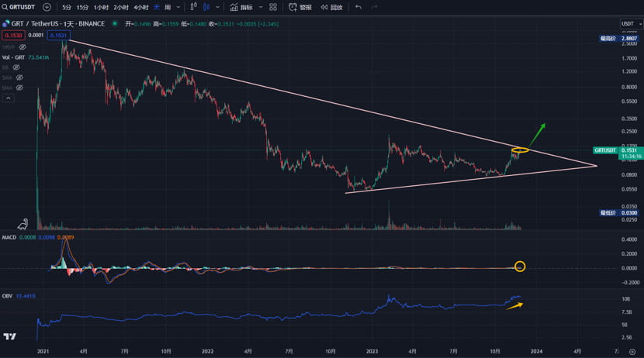Select the MACD indicator label
This screenshot has width=644, height=358.
tap(9, 237)
